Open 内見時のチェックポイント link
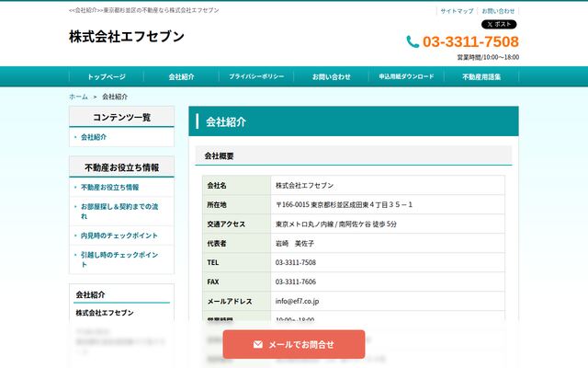This screenshot has width=588, height=368. [x=119, y=236]
